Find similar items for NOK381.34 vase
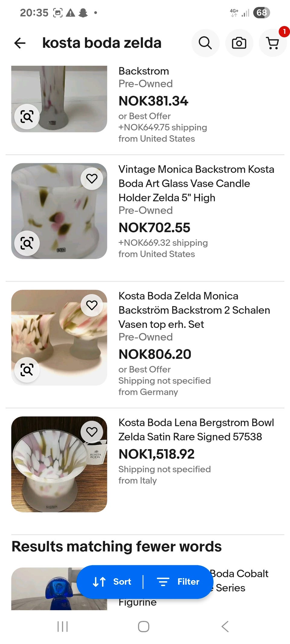 tap(27, 117)
